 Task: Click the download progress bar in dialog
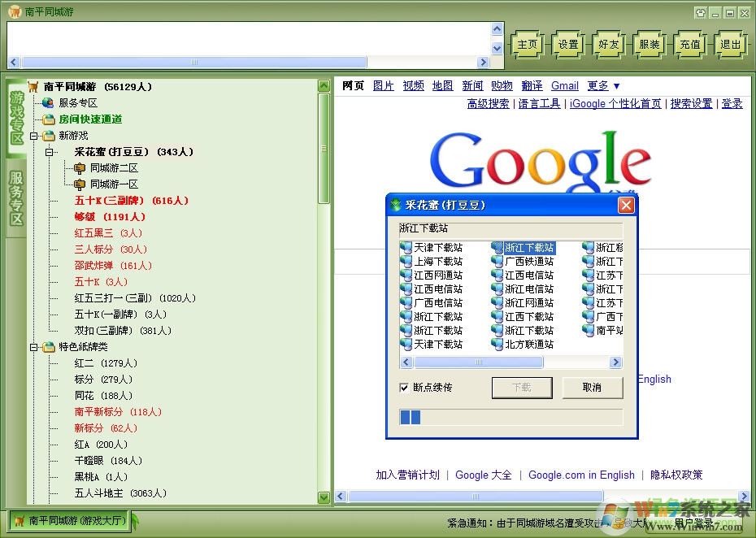point(511,417)
